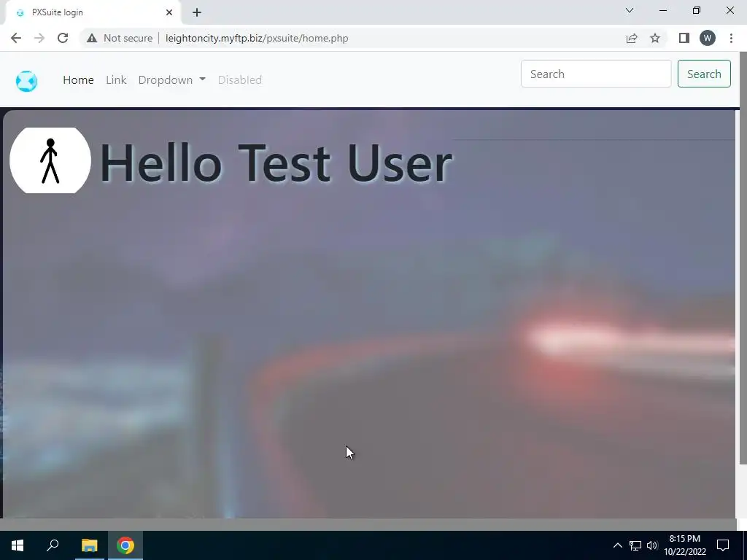Click the PXSuite globe logo
This screenshot has height=560, width=747.
[x=26, y=81]
